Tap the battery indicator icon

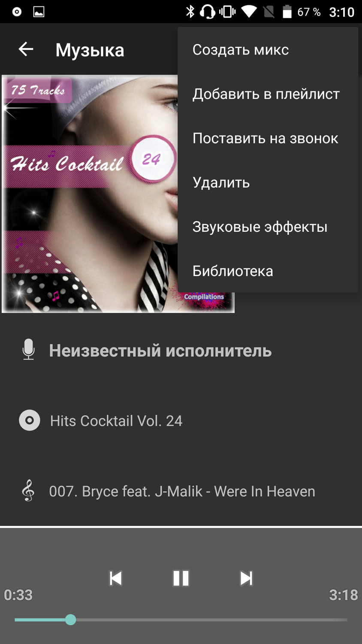coord(287,12)
